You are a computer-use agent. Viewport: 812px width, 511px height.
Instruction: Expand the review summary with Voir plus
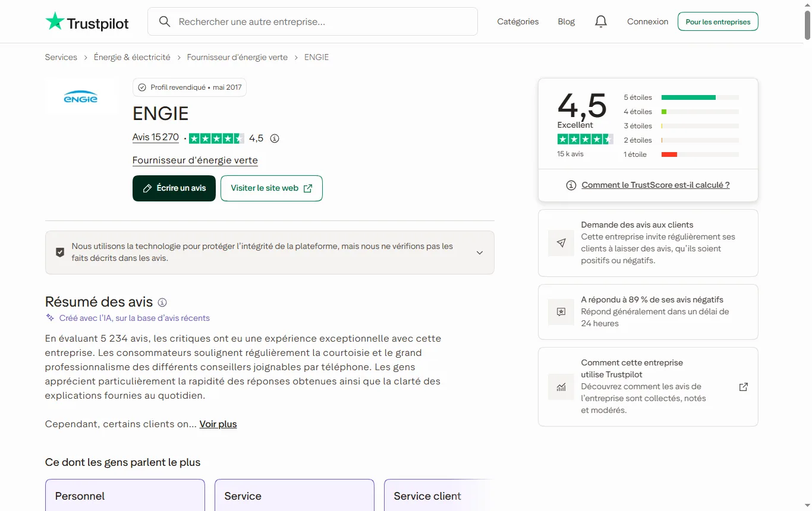coord(218,424)
